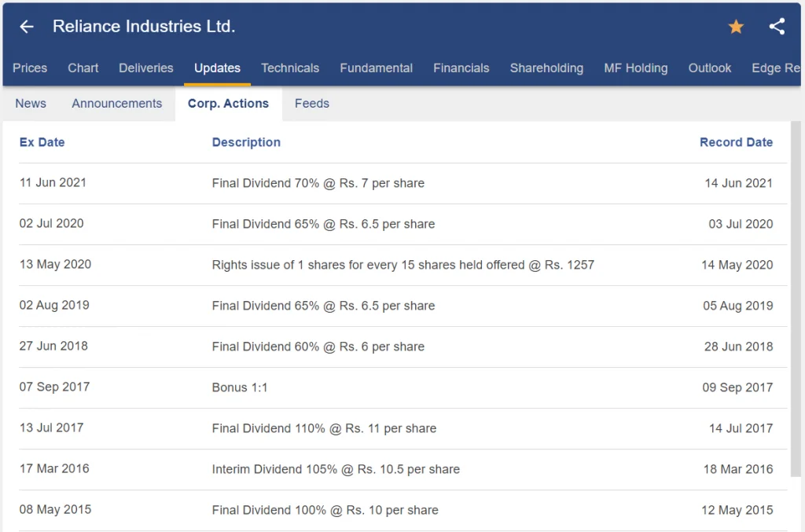Viewport: 805px width, 532px height.
Task: Open the Feeds sub-tab
Action: pos(312,104)
